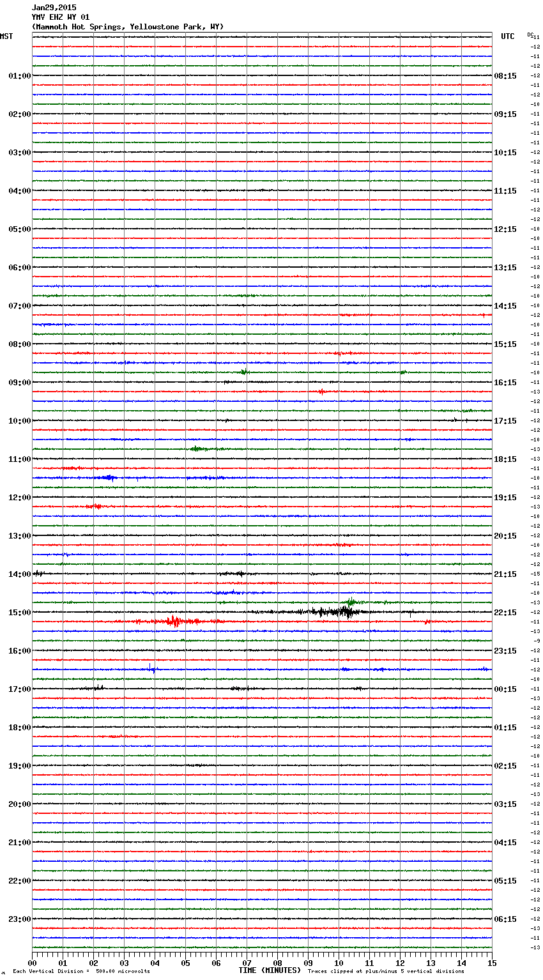This screenshot has height=980, width=543.
Task: Click the Traces clipped footnote text
Action: [386, 972]
